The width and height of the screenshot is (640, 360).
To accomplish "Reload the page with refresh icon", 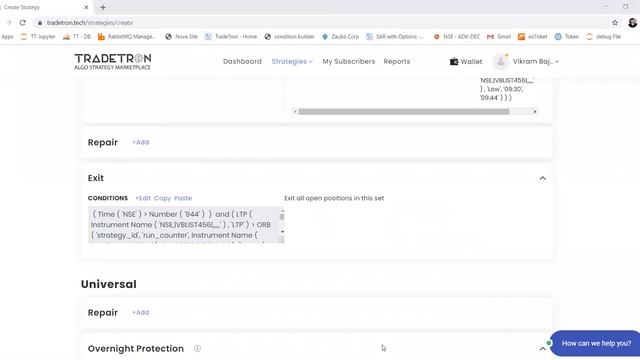I will [x=22, y=23].
